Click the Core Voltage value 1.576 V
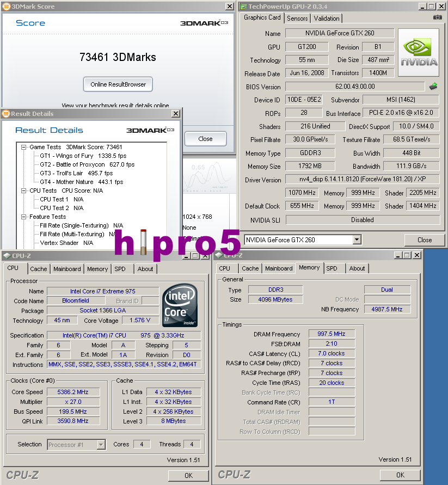The width and height of the screenshot is (448, 485). [x=140, y=321]
